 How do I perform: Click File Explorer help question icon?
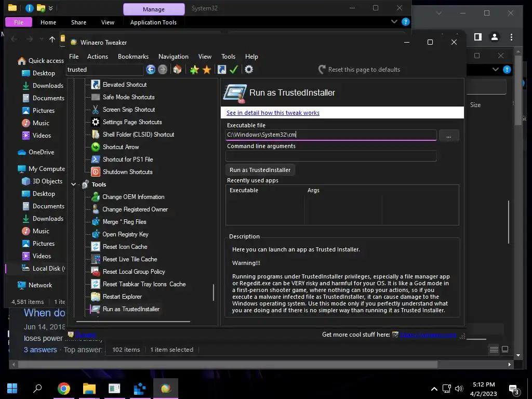(405, 22)
